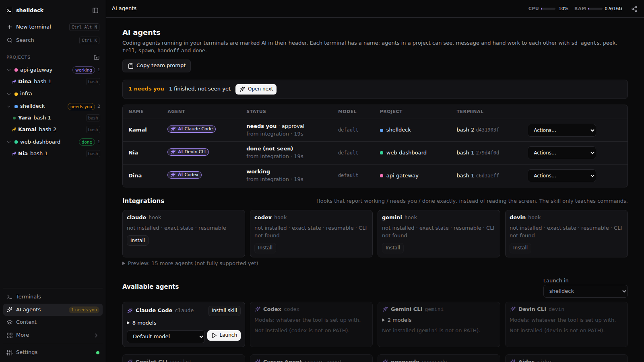The width and height of the screenshot is (644, 362).
Task: Open the Launch in project dropdown
Action: coord(586,291)
